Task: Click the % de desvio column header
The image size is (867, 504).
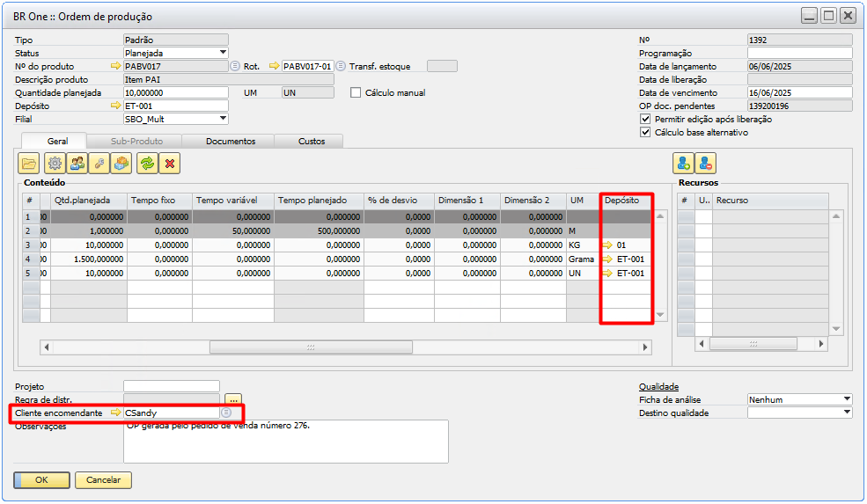Action: pyautogui.click(x=400, y=200)
